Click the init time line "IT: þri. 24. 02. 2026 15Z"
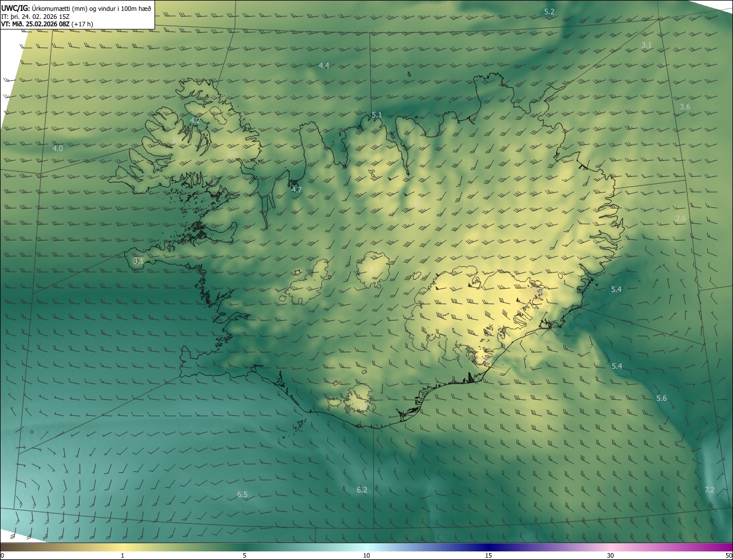 [36, 17]
